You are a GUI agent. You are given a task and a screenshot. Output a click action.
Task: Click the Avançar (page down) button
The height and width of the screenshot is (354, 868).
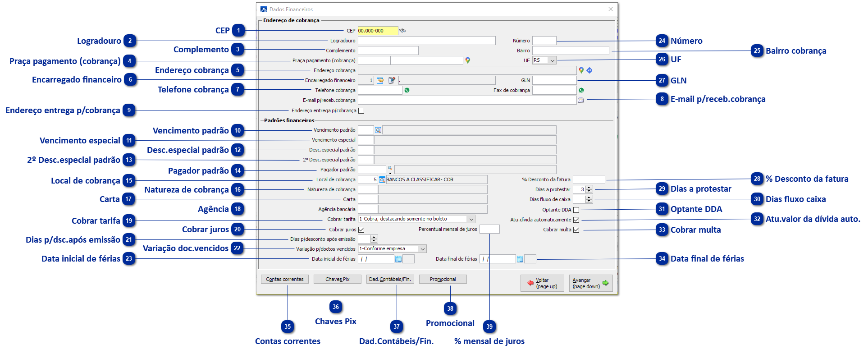[591, 283]
